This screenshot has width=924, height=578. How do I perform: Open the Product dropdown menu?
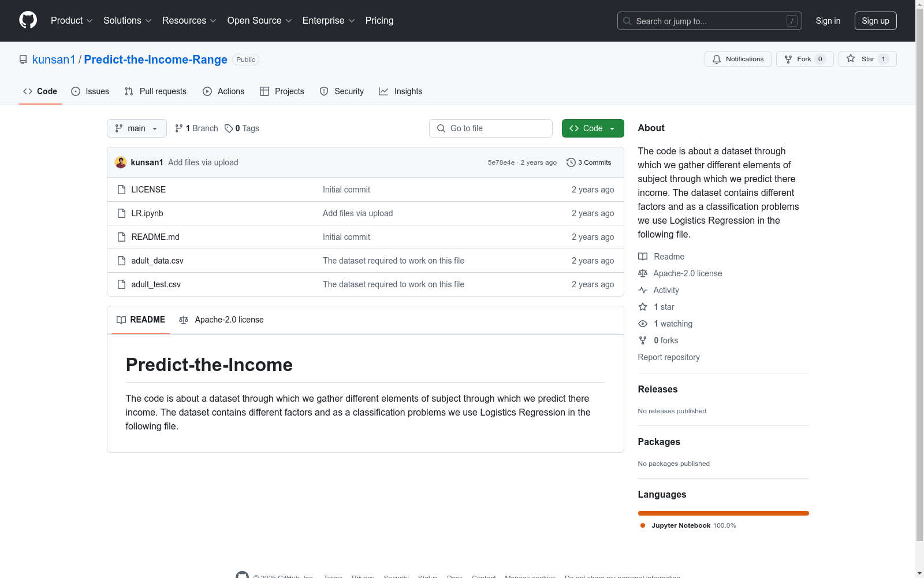[x=72, y=21]
